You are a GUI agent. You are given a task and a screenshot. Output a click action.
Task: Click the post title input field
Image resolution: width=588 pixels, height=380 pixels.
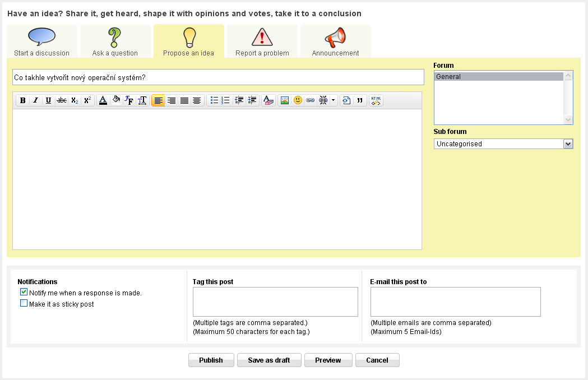pyautogui.click(x=218, y=77)
